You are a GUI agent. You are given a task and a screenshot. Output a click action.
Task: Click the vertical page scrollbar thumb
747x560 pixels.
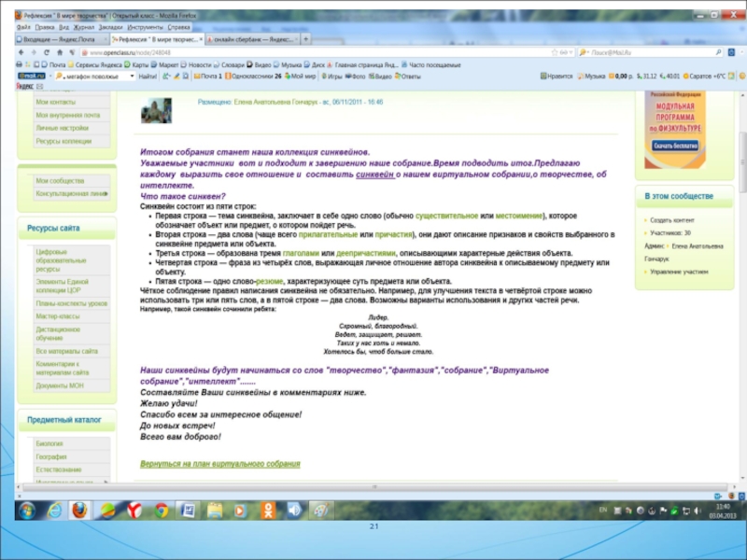click(742, 161)
